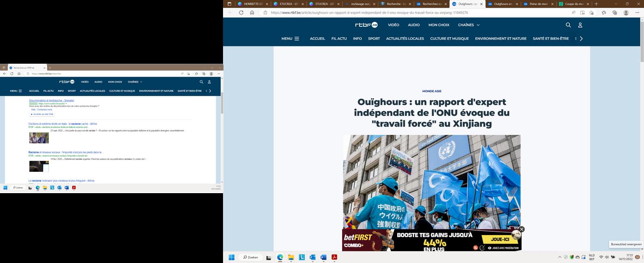Click the RTBF logo in large window
The width and height of the screenshot is (644, 263).
[366, 25]
